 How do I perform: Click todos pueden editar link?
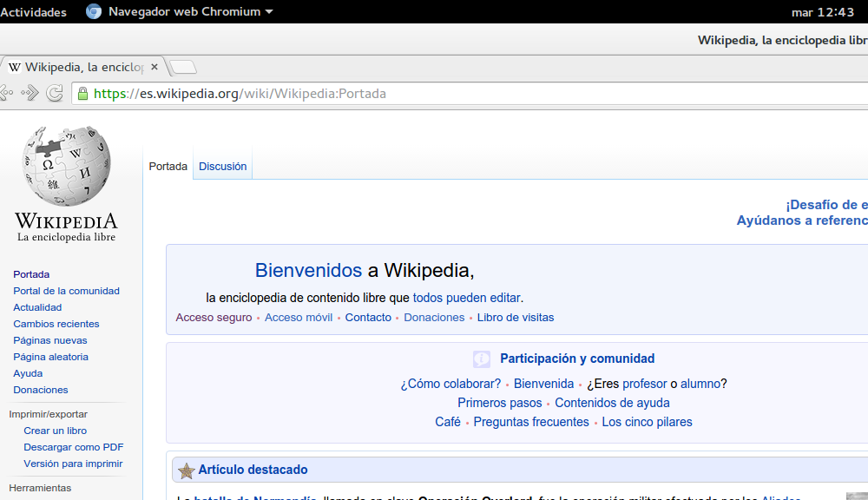point(467,298)
